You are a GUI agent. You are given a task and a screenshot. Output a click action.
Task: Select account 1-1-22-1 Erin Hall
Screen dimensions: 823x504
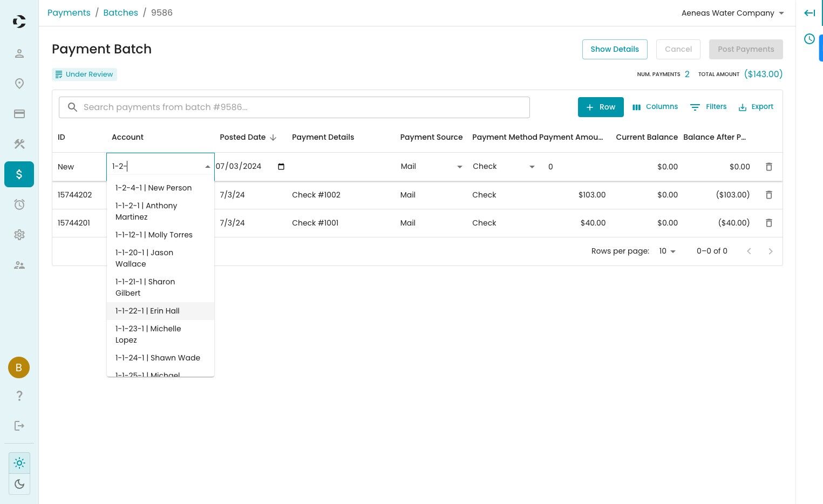[x=160, y=311]
